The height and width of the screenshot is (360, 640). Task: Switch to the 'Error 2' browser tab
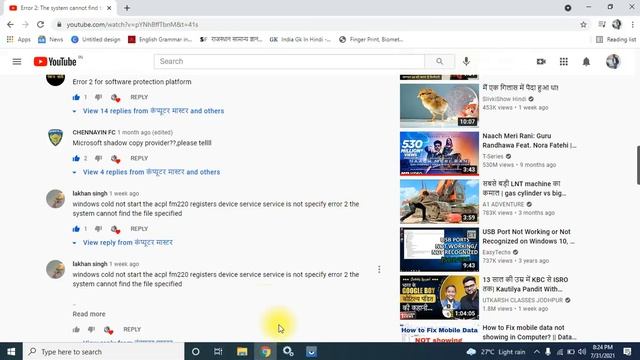60,8
